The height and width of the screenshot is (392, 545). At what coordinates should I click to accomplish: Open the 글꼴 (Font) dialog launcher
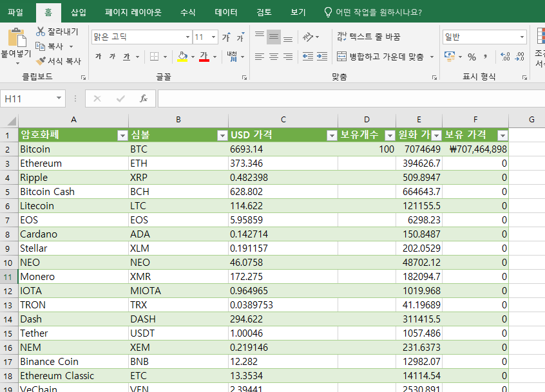coord(244,77)
